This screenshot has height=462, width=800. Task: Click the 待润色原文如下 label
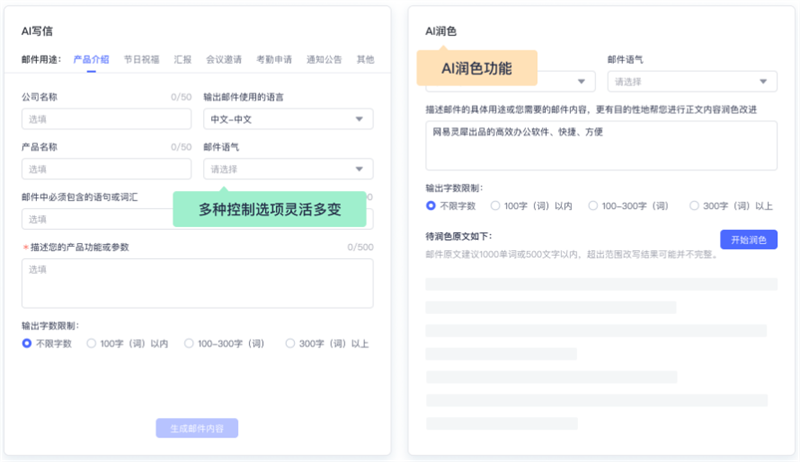coord(459,236)
